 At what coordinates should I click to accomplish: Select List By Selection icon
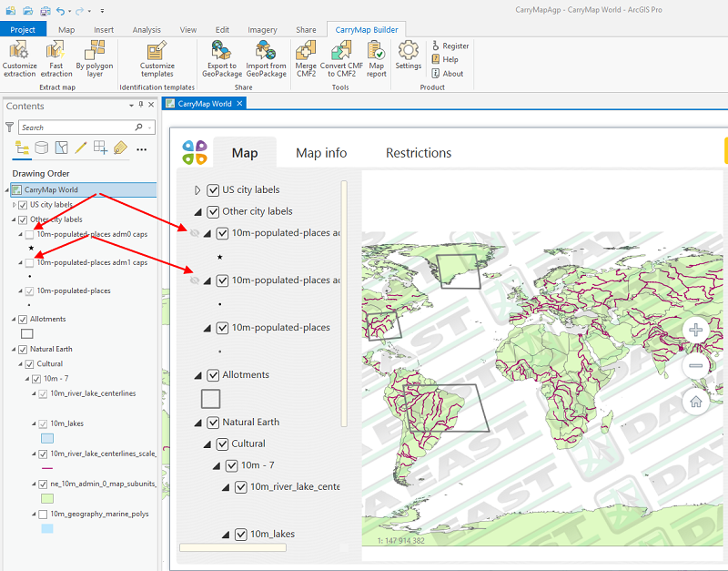coord(61,148)
